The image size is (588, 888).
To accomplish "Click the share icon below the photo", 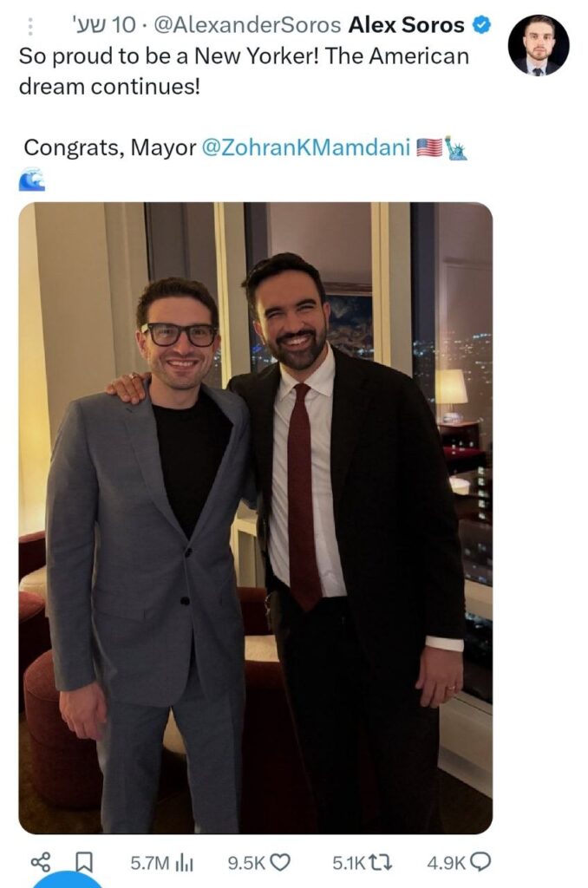I will tap(41, 862).
